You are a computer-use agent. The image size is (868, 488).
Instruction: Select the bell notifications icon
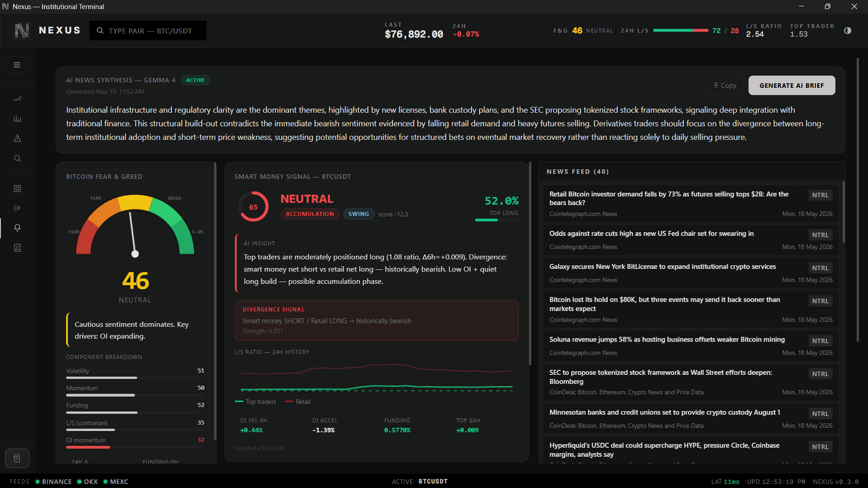[x=17, y=228]
